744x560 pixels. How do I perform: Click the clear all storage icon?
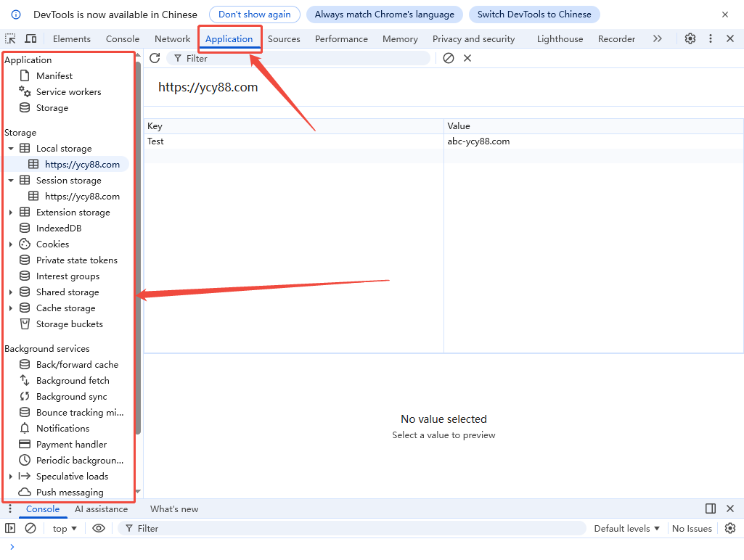(x=449, y=58)
